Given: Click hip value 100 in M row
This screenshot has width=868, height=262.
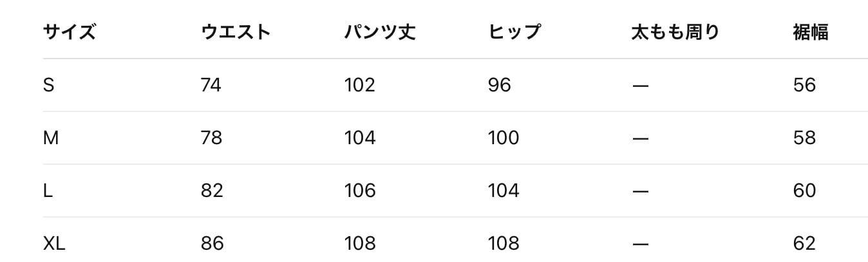Looking at the screenshot, I should pyautogui.click(x=504, y=138).
